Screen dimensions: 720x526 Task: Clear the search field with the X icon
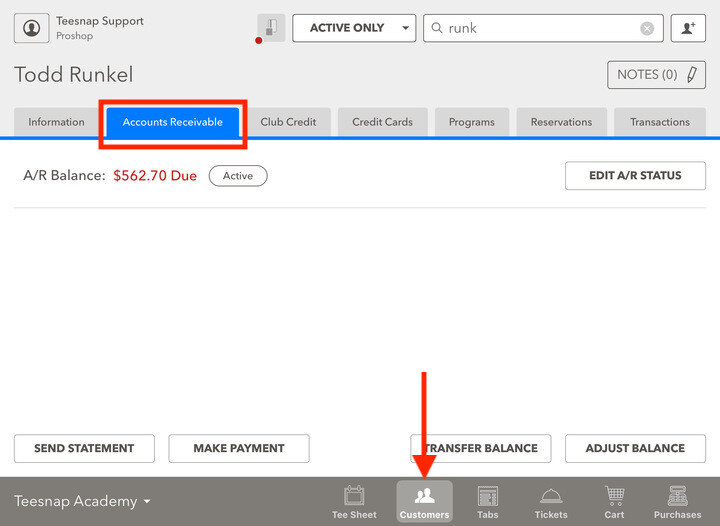coord(647,28)
